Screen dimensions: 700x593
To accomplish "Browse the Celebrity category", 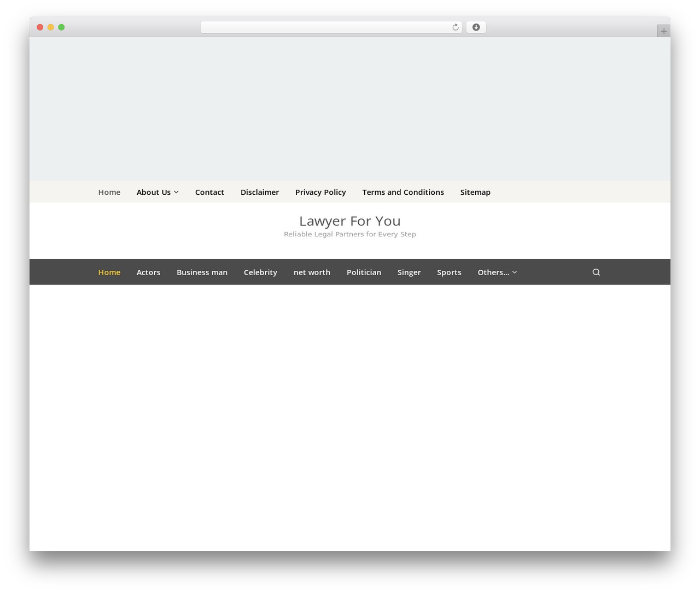I will click(260, 272).
